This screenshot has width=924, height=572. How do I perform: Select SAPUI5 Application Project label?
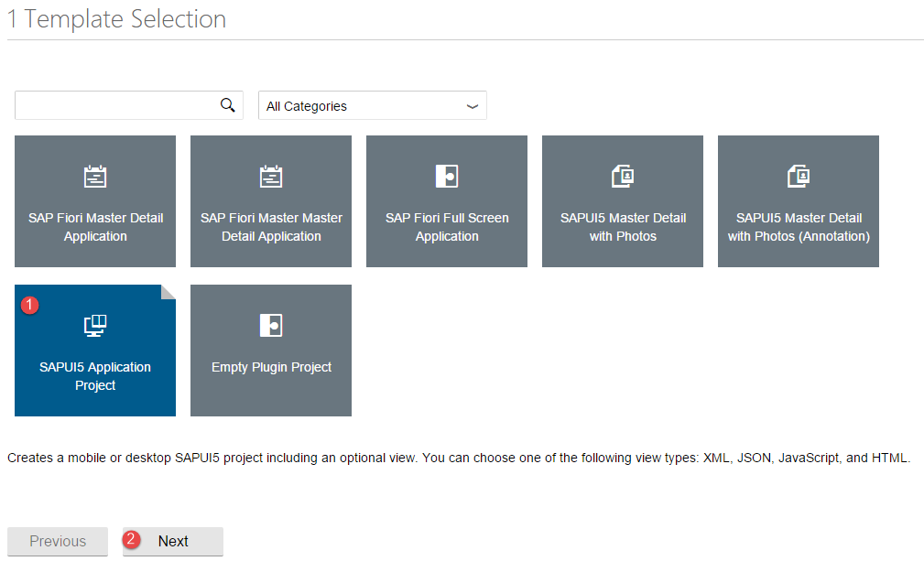click(x=95, y=376)
